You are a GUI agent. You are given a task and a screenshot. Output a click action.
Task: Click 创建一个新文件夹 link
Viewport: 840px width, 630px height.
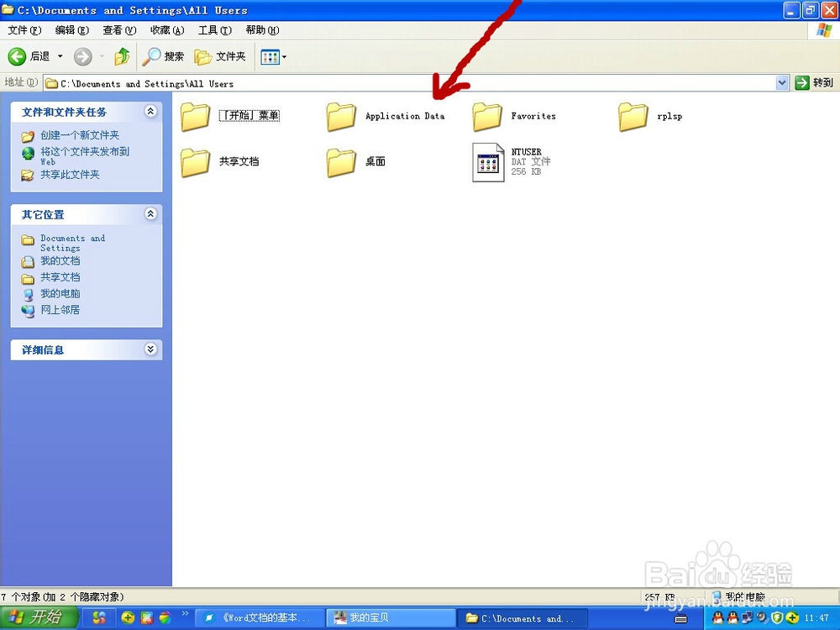click(80, 135)
